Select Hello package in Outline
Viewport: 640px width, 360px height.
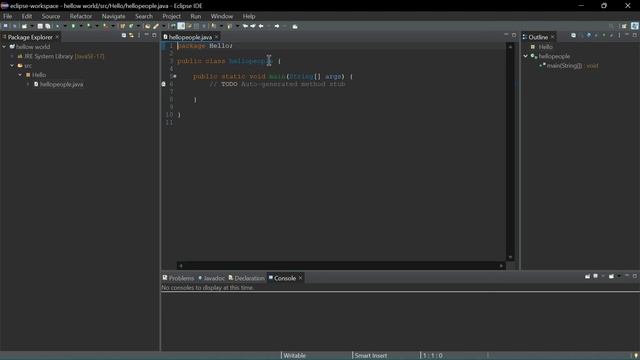coord(542,47)
